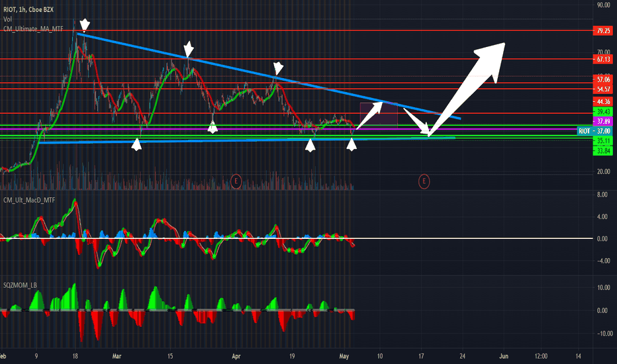Click the 24 date on time axis
Screen dimensions: 617x364
pyautogui.click(x=462, y=357)
